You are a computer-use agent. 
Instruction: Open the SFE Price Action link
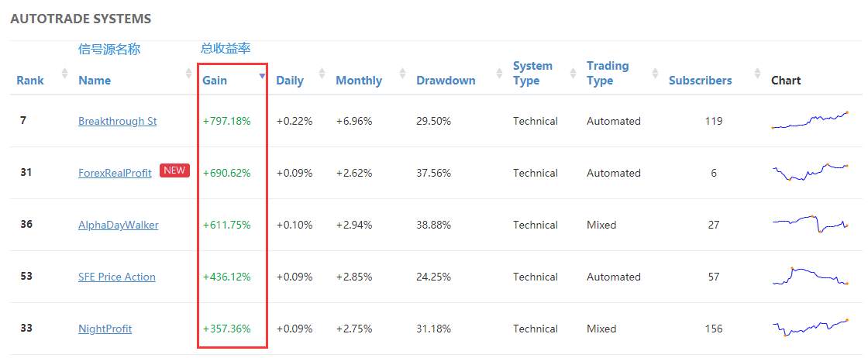point(117,277)
